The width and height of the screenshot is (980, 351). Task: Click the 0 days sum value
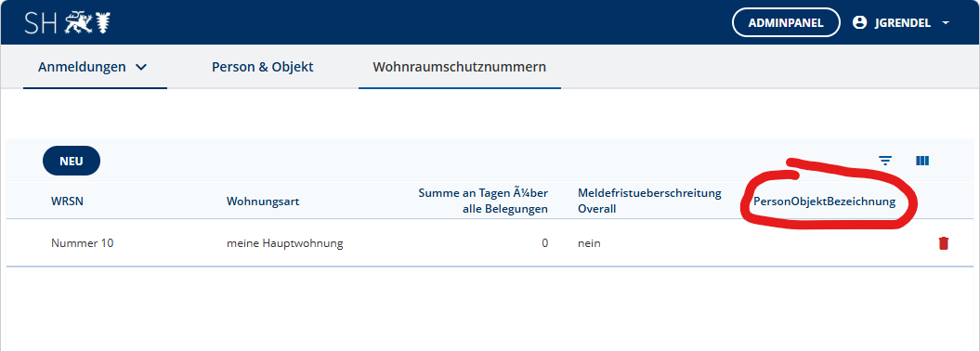[x=545, y=243]
